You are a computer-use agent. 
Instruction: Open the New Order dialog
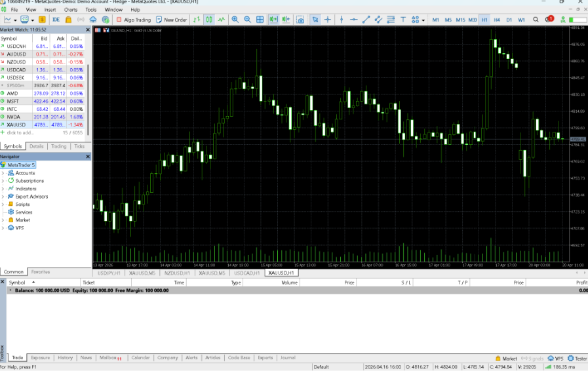[x=172, y=20]
